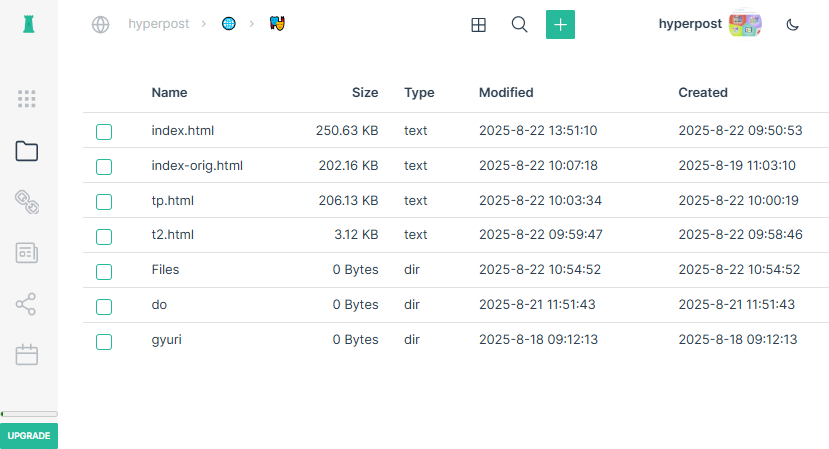This screenshot has height=449, width=829.
Task: Open the Files folder sidebar icon
Action: 26,151
